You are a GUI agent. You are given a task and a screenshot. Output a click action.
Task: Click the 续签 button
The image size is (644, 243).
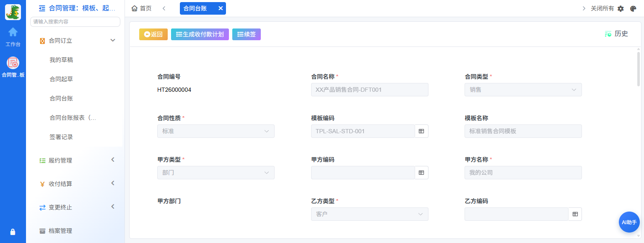click(x=247, y=34)
